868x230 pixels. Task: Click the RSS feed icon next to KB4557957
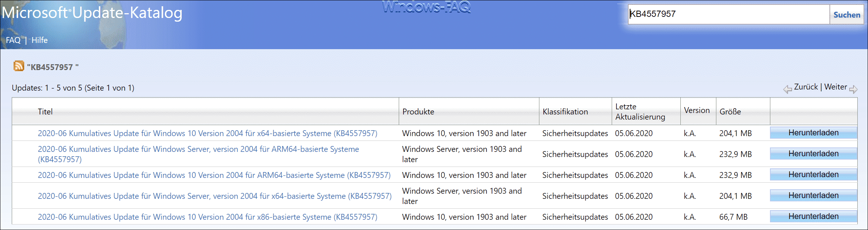tap(19, 66)
